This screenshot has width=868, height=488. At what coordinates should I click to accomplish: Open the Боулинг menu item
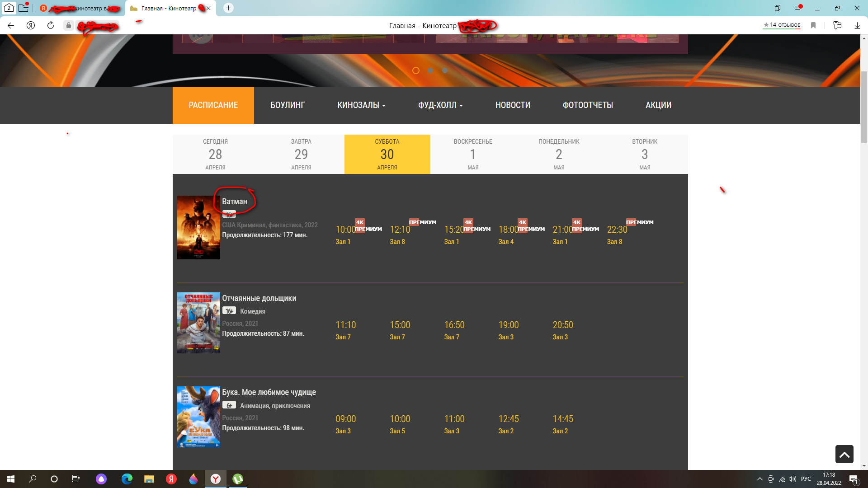[288, 105]
